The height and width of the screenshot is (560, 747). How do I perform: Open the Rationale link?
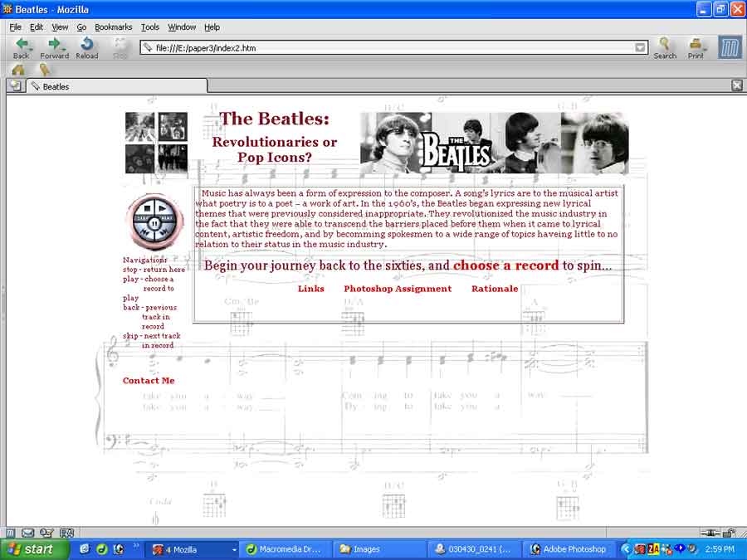pyautogui.click(x=494, y=289)
